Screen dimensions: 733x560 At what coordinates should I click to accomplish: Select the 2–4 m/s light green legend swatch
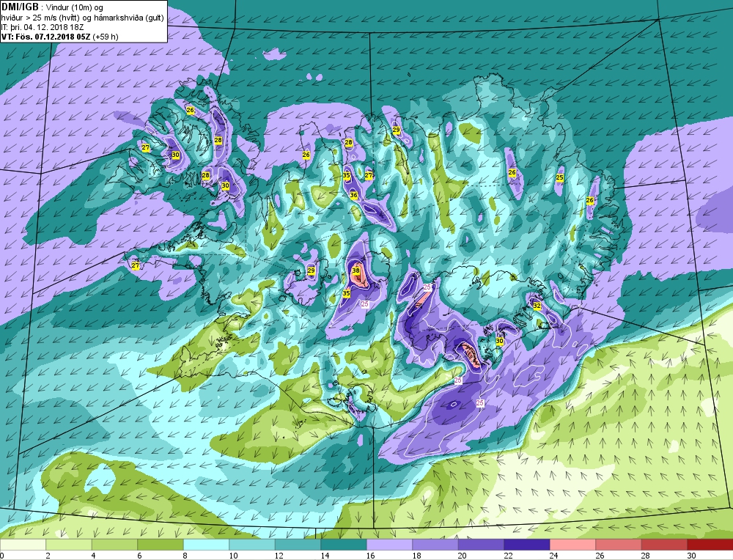69,545
